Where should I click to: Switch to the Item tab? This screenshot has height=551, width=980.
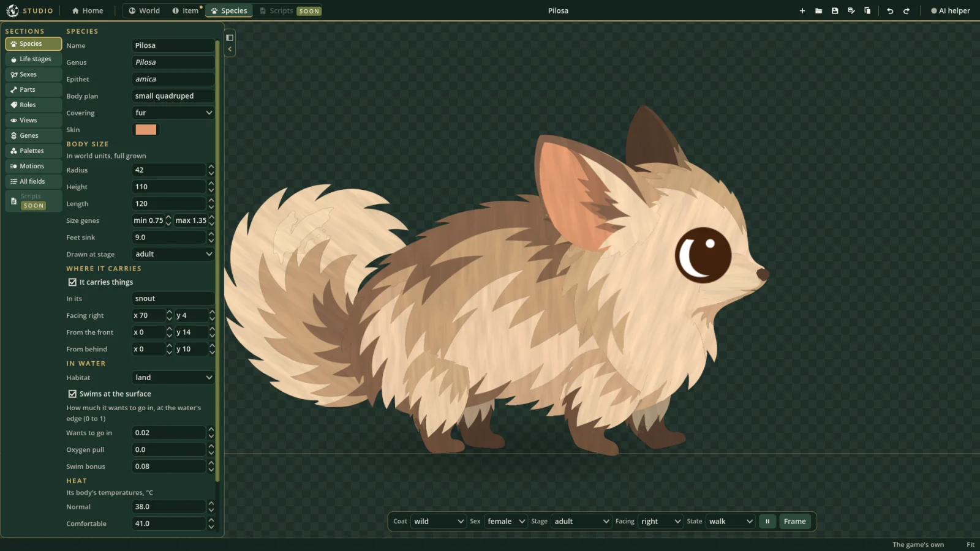click(186, 11)
